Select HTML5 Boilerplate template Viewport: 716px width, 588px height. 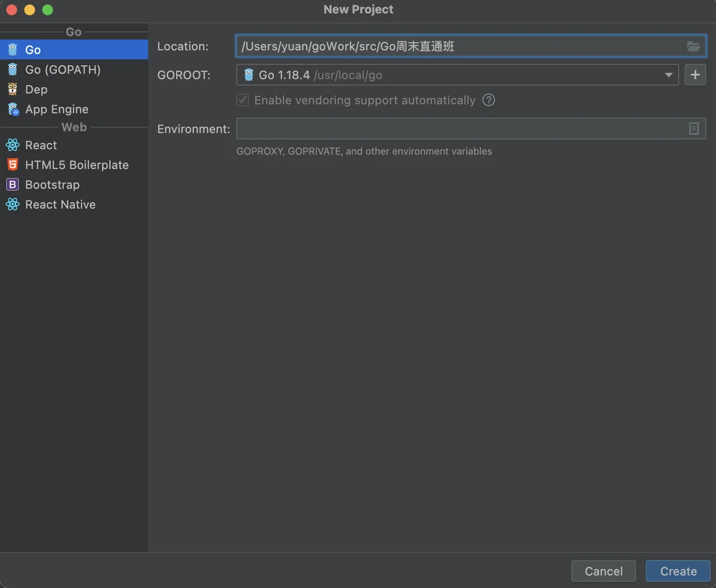pyautogui.click(x=74, y=165)
